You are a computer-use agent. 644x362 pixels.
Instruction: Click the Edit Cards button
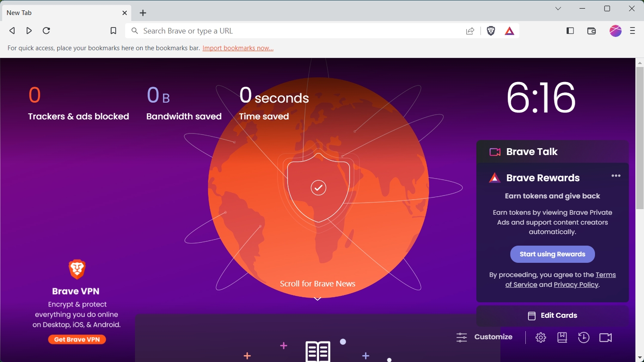(x=552, y=316)
